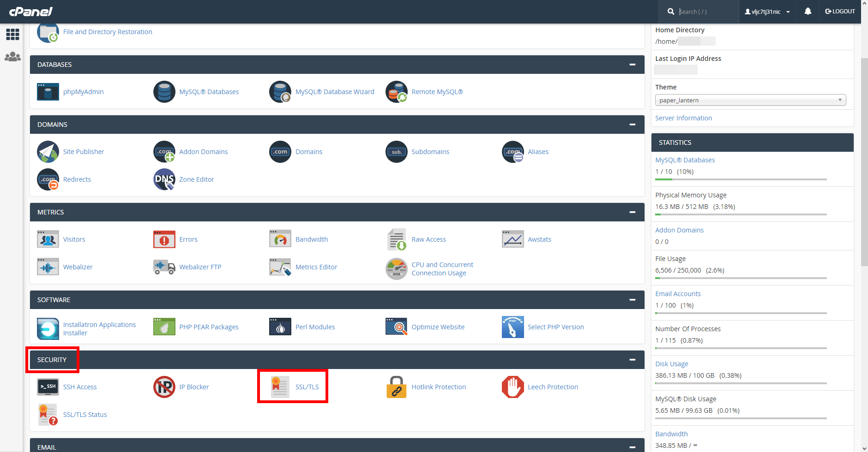Open the Bandwidth statistics link
The image size is (868, 452).
[x=672, y=434]
